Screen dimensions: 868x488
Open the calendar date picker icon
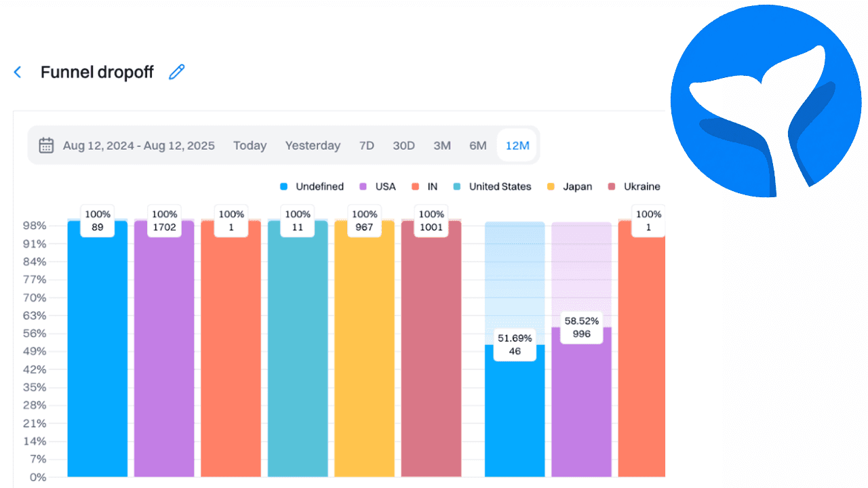[x=46, y=145]
